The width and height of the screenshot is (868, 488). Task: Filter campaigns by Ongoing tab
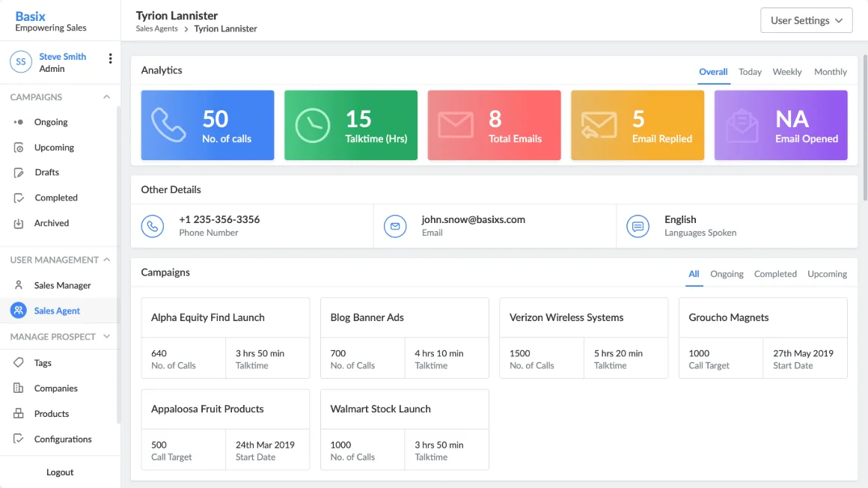click(x=727, y=274)
